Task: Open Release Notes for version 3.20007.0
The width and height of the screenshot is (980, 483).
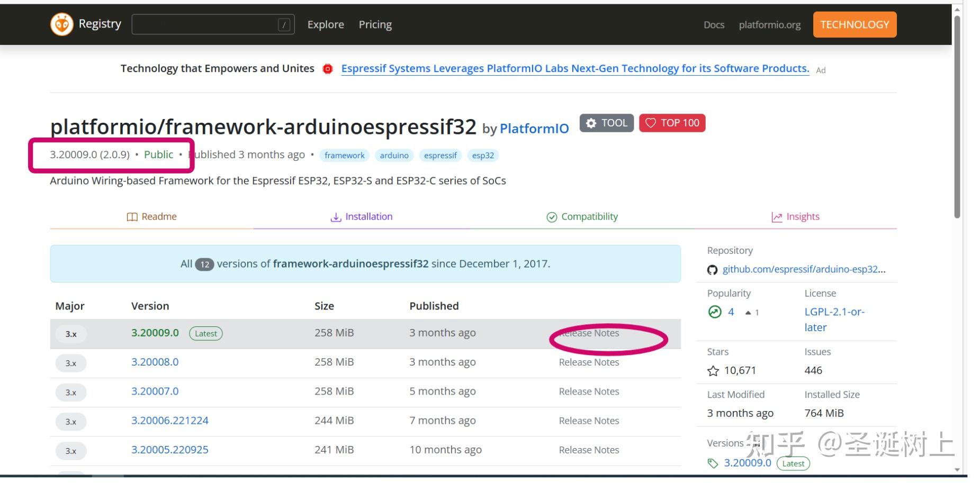Action: 589,391
